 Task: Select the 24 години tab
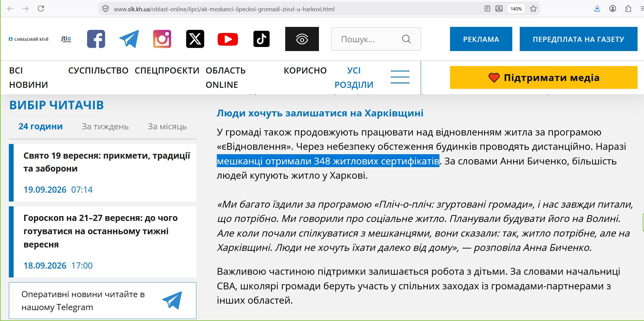[x=41, y=126]
